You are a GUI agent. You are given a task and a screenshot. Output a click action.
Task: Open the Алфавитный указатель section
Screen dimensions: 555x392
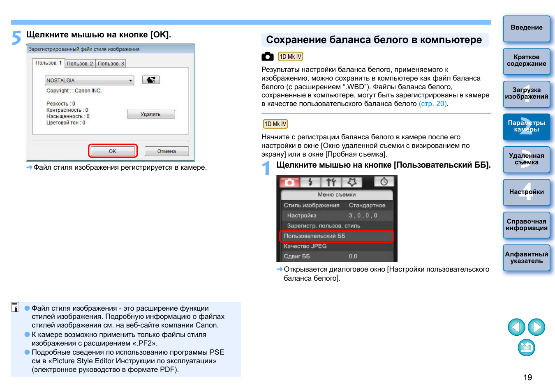point(527,258)
